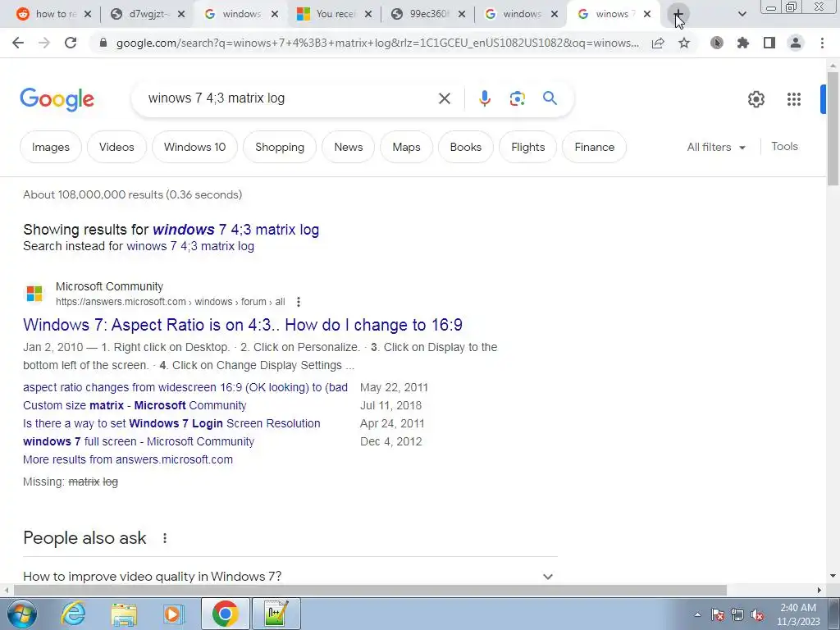
Task: Expand All filters dropdown
Action: click(716, 148)
